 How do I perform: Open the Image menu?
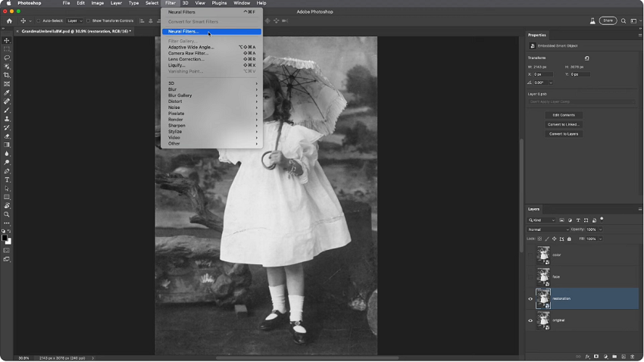tap(97, 3)
